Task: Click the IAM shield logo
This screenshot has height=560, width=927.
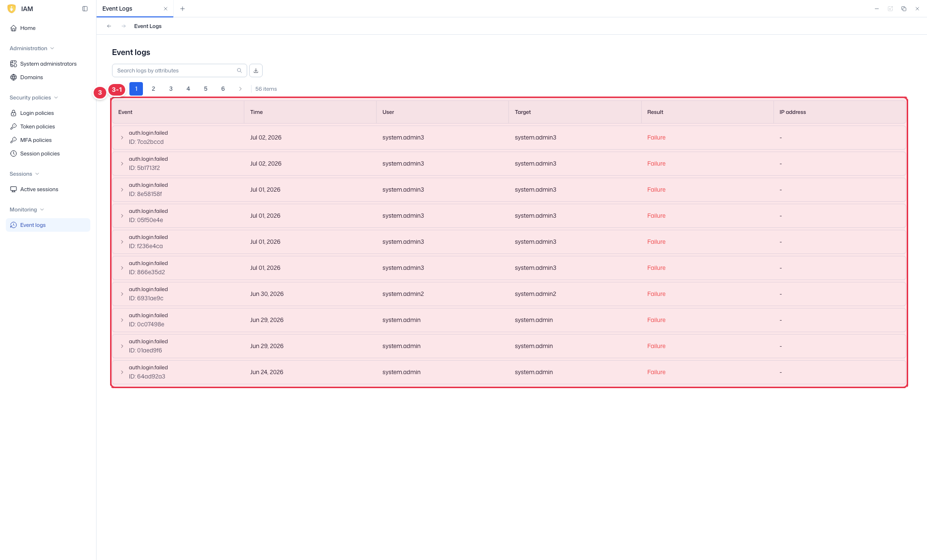Action: [12, 9]
